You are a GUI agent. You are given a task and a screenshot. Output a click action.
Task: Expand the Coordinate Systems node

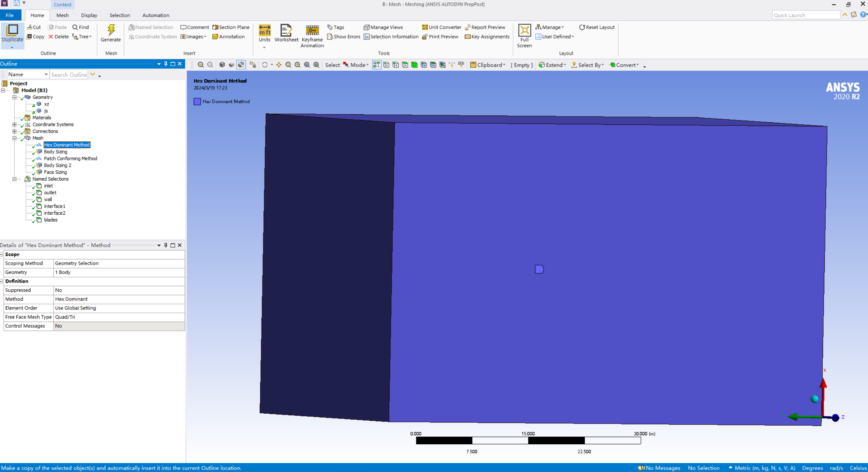click(x=15, y=124)
